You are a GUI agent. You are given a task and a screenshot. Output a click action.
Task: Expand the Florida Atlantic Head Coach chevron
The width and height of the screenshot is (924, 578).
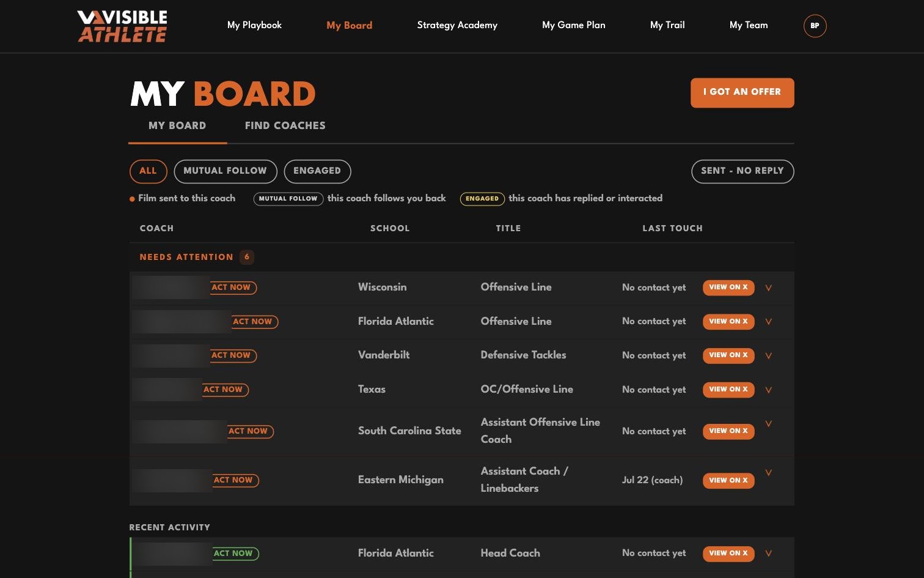[769, 554]
